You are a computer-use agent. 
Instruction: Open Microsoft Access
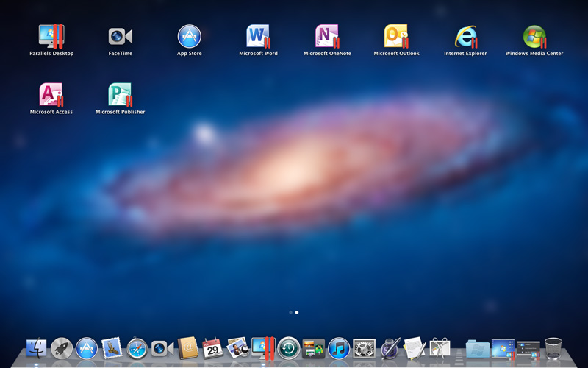coord(51,95)
